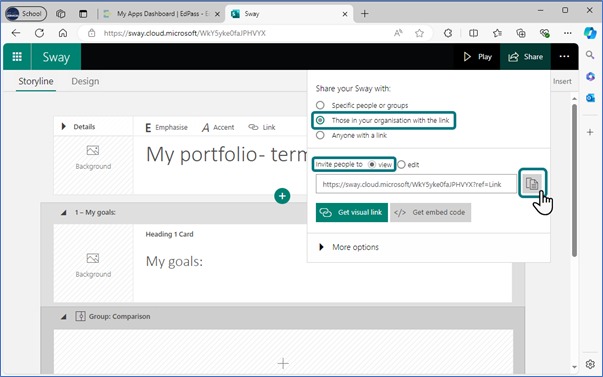Click the share link URL field

click(416, 184)
